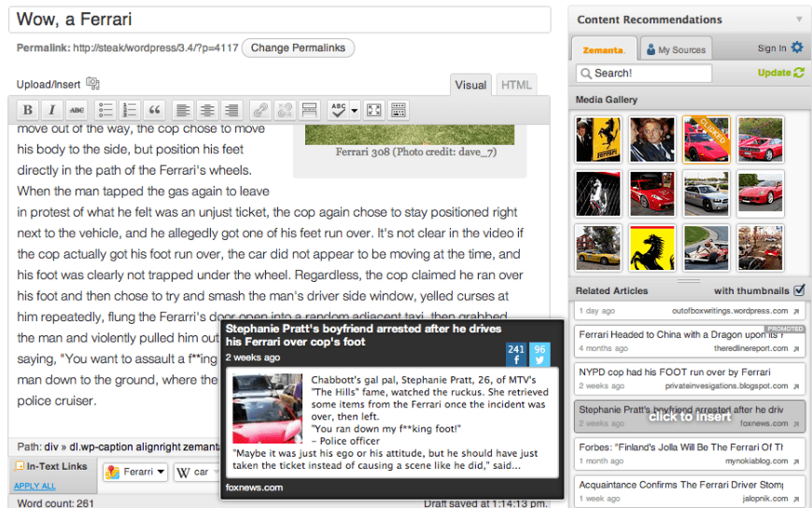Switch to the HTML editor tab
812x508 pixels.
click(x=516, y=85)
